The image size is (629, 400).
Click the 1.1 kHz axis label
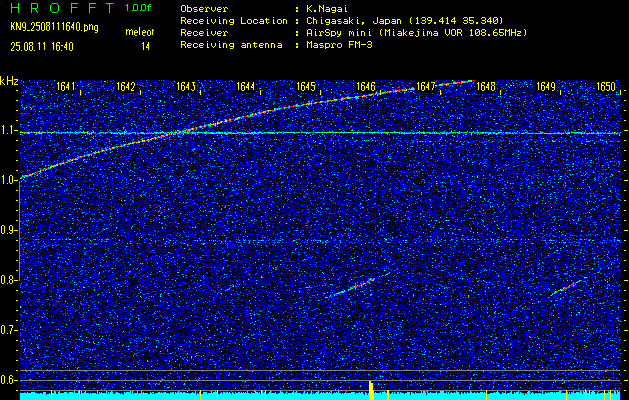8,130
